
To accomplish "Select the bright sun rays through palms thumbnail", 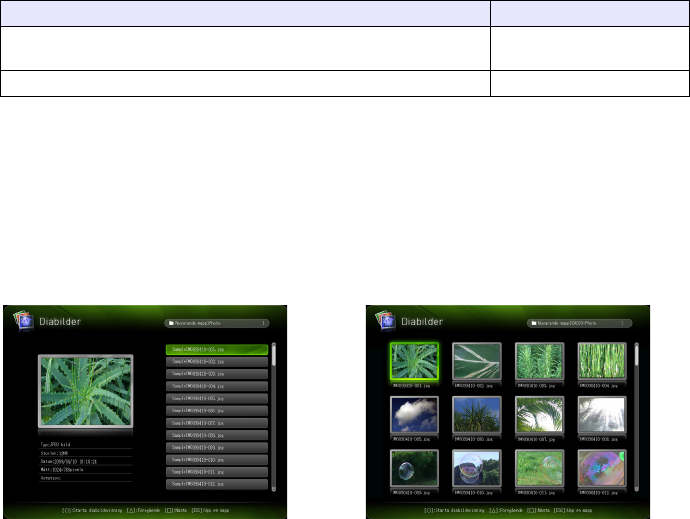I will click(602, 415).
